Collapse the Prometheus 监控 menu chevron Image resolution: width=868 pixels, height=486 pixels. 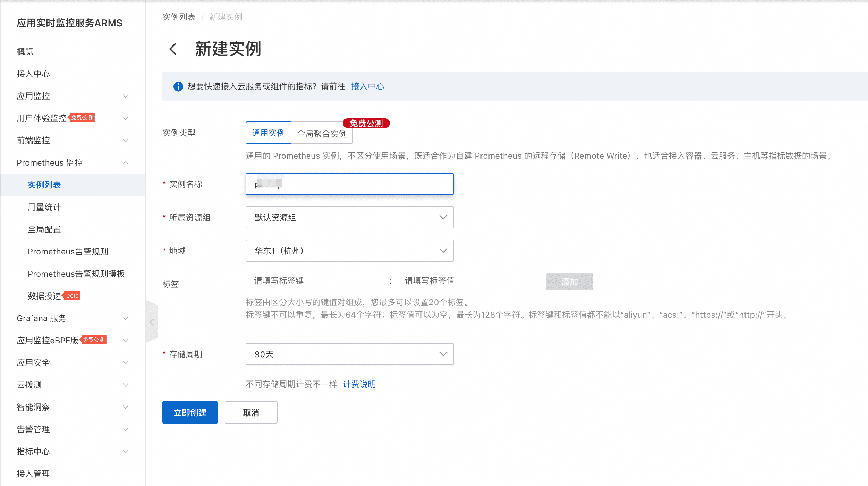click(x=126, y=162)
